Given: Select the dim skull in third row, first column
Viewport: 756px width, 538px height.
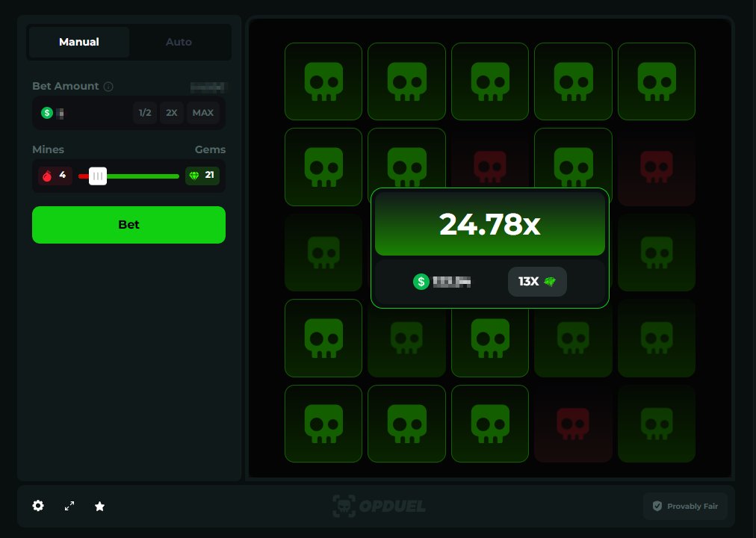Looking at the screenshot, I should coord(323,253).
